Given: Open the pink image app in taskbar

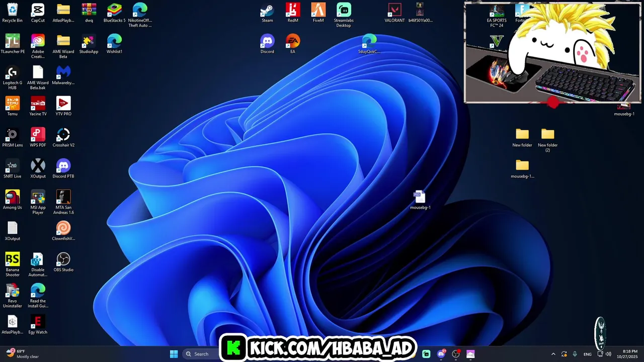Looking at the screenshot, I should tap(470, 354).
